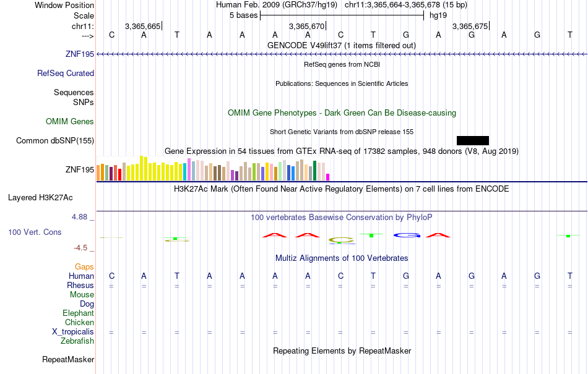Open 100 Vert. Cons track label

tap(35, 232)
